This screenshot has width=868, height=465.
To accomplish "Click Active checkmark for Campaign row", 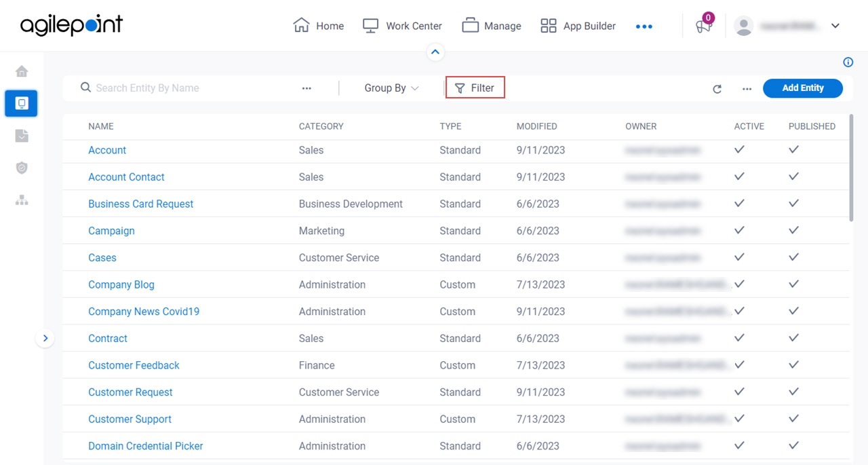I will coord(740,230).
